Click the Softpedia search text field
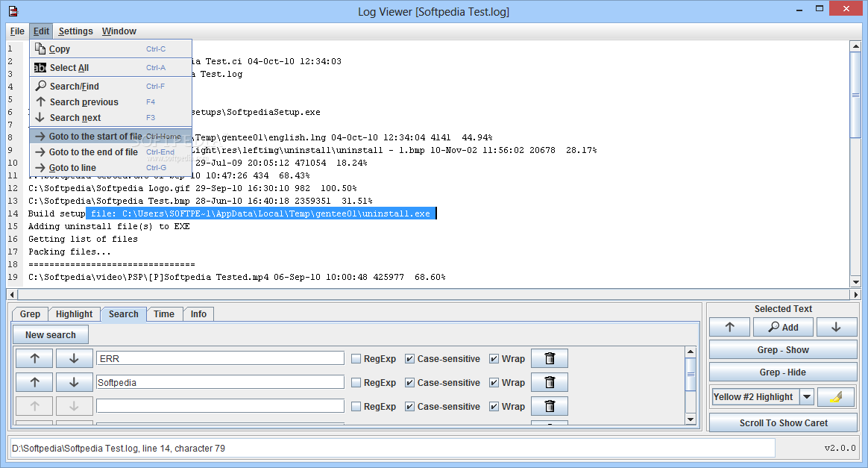868x468 pixels. (220, 382)
